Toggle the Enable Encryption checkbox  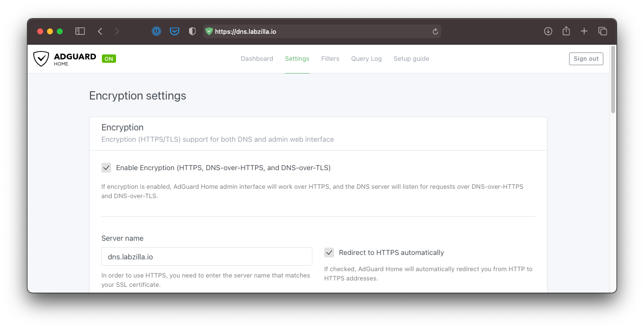[x=106, y=168]
